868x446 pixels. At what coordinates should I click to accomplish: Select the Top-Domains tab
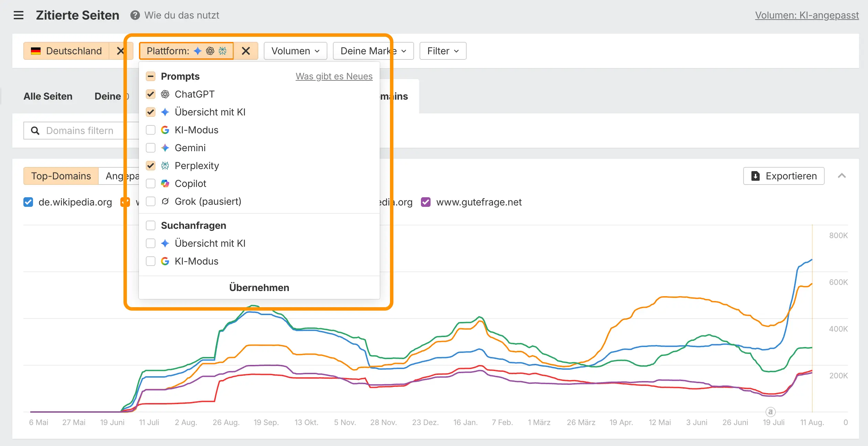(61, 176)
